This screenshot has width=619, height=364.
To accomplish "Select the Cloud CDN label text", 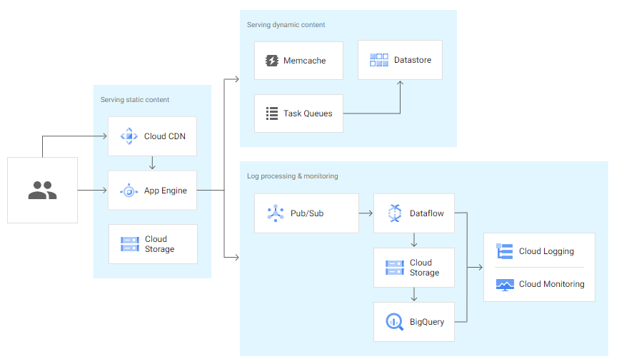I will click(x=165, y=136).
